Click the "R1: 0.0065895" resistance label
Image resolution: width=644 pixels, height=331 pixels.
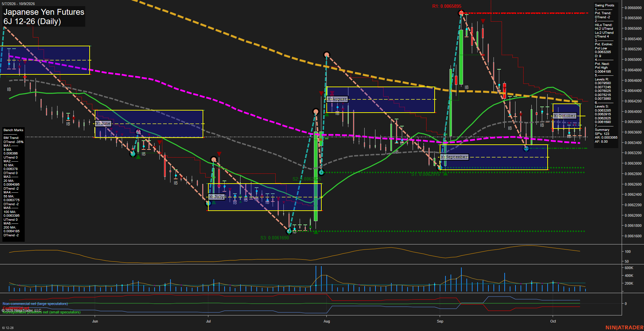tap(446, 6)
